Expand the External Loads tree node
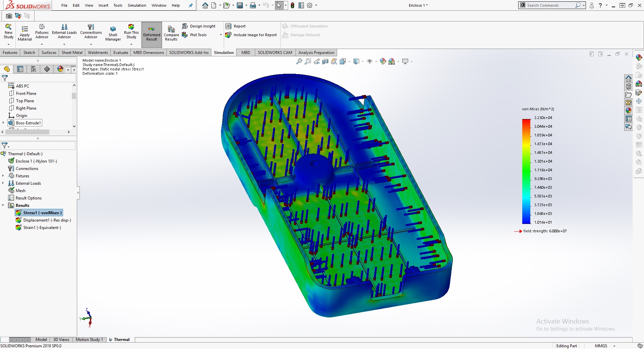644x352 pixels. tap(3, 183)
